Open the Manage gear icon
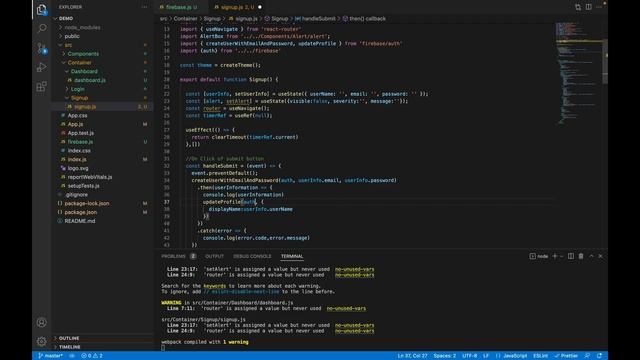This screenshot has height=360, width=640. [42, 341]
